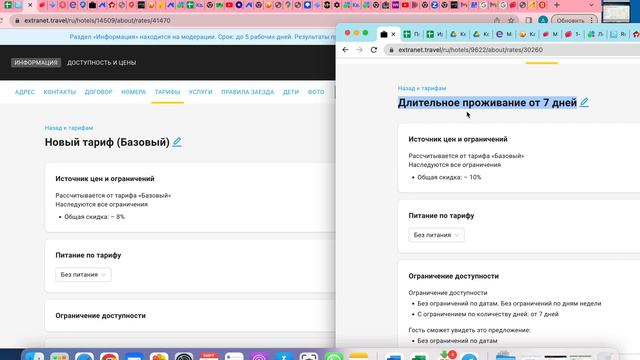640x360 pixels.
Task: Click highlighted title Длительное проживание от 7 дней
Action: pyautogui.click(x=487, y=103)
